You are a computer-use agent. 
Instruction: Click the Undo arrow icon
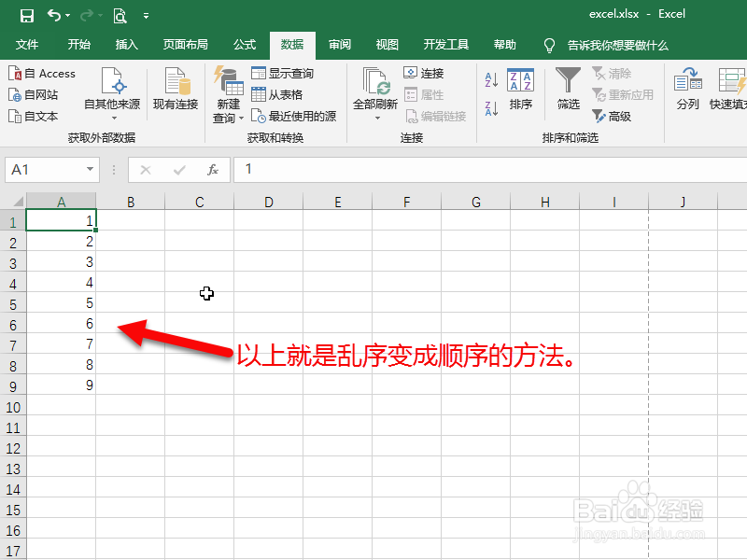click(54, 16)
